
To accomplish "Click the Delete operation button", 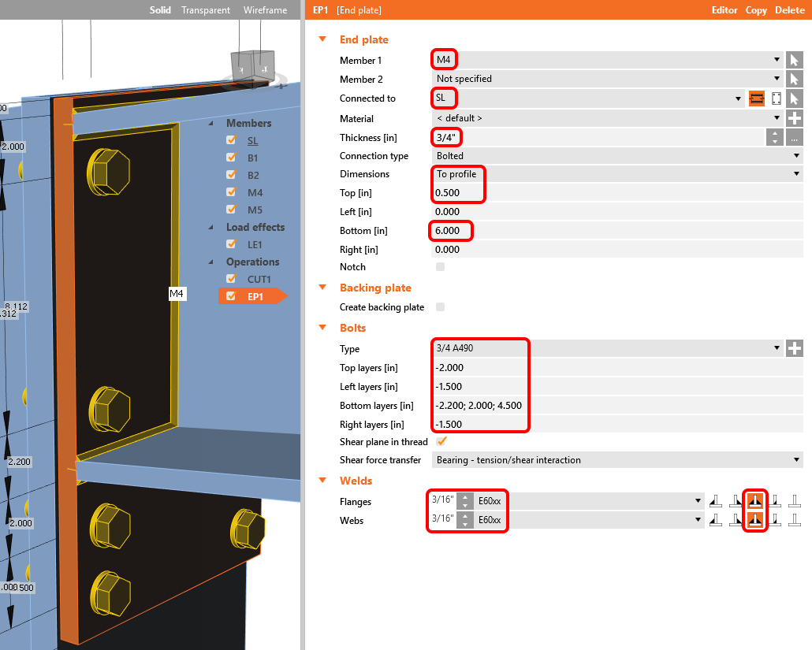I will 789,10.
